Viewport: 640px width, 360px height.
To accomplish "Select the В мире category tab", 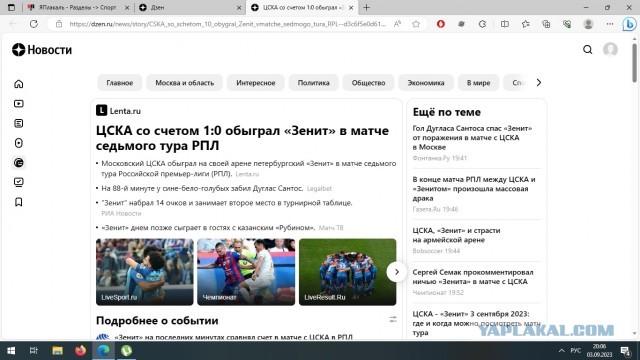I will point(478,83).
